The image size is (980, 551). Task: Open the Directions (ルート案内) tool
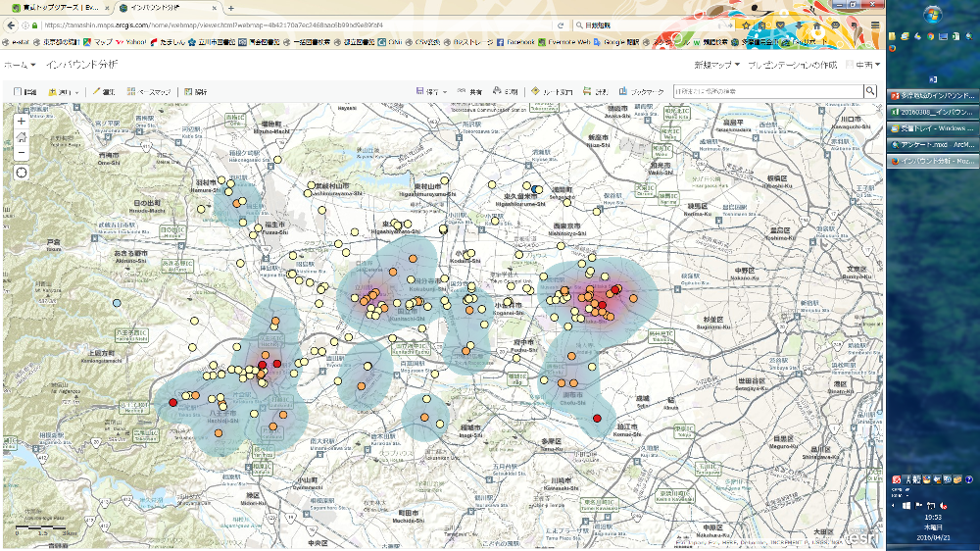tap(553, 91)
